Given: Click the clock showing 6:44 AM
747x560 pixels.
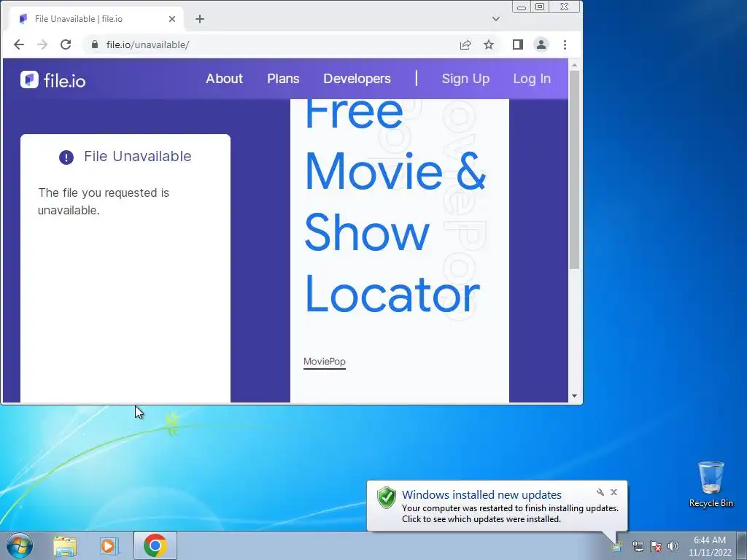Looking at the screenshot, I should pyautogui.click(x=710, y=545).
